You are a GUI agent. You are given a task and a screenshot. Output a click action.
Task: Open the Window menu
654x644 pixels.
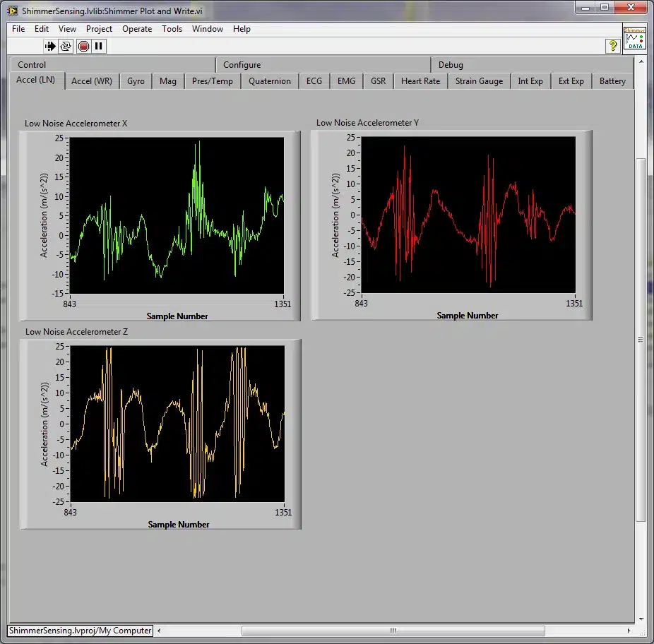click(208, 29)
